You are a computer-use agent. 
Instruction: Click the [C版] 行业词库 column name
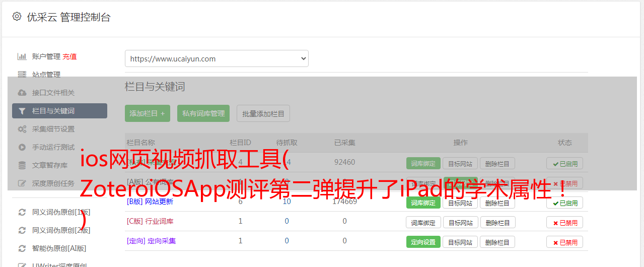[150, 221]
